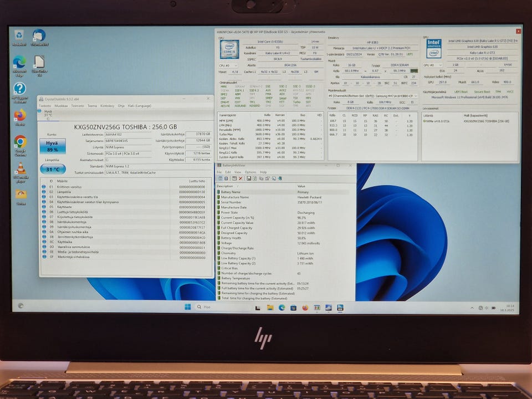Open the LibreOffice desktop shortcut
The width and height of the screenshot is (532, 399).
click(39, 66)
